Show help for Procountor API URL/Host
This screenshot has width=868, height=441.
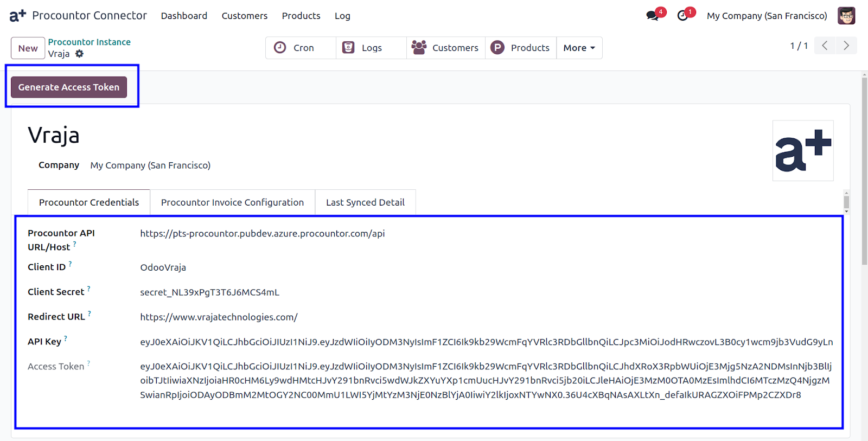pyautogui.click(x=75, y=244)
